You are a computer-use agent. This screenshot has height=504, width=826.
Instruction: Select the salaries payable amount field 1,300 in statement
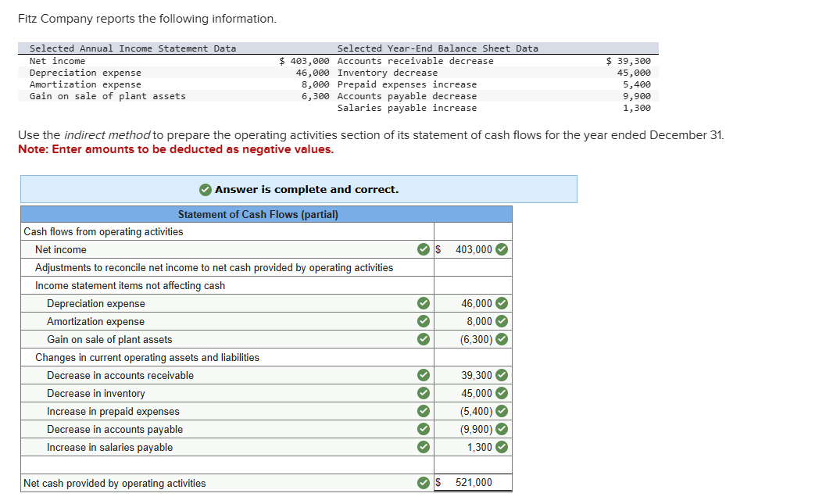[473, 447]
